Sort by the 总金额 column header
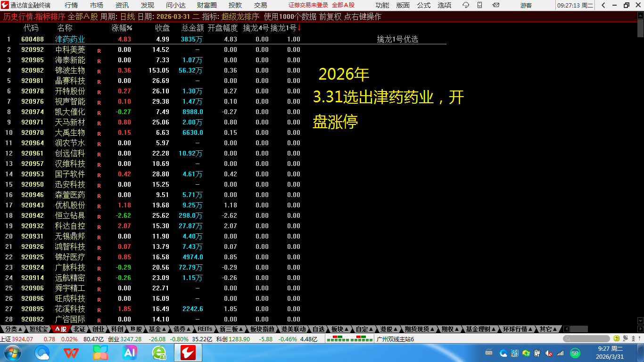This screenshot has height=362, width=644. (192, 28)
